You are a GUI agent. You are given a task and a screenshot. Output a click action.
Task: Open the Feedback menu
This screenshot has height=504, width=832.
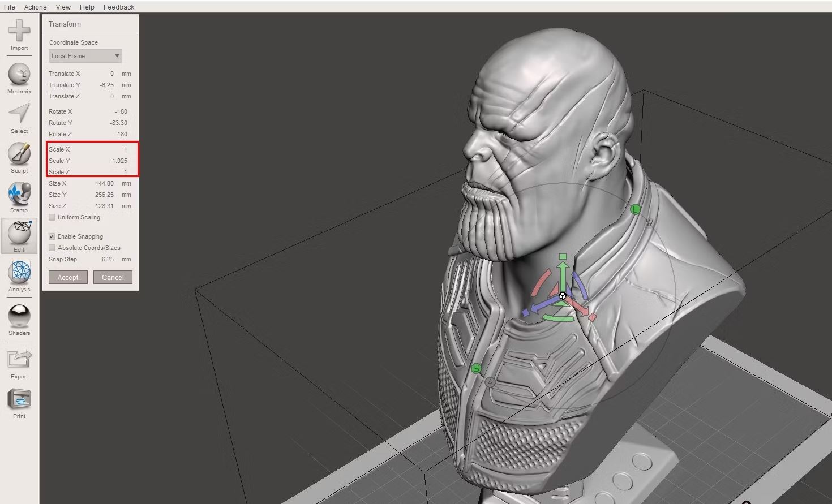tap(119, 7)
